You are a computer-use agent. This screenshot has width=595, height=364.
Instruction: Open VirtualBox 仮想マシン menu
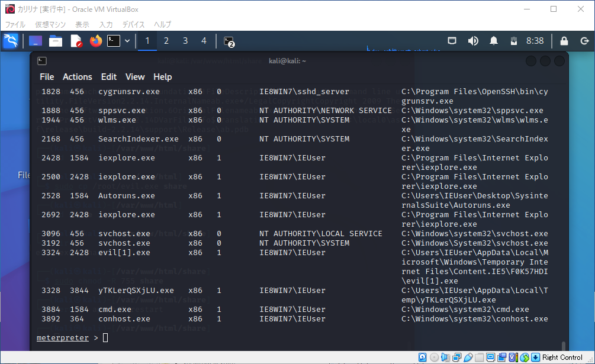coord(50,25)
